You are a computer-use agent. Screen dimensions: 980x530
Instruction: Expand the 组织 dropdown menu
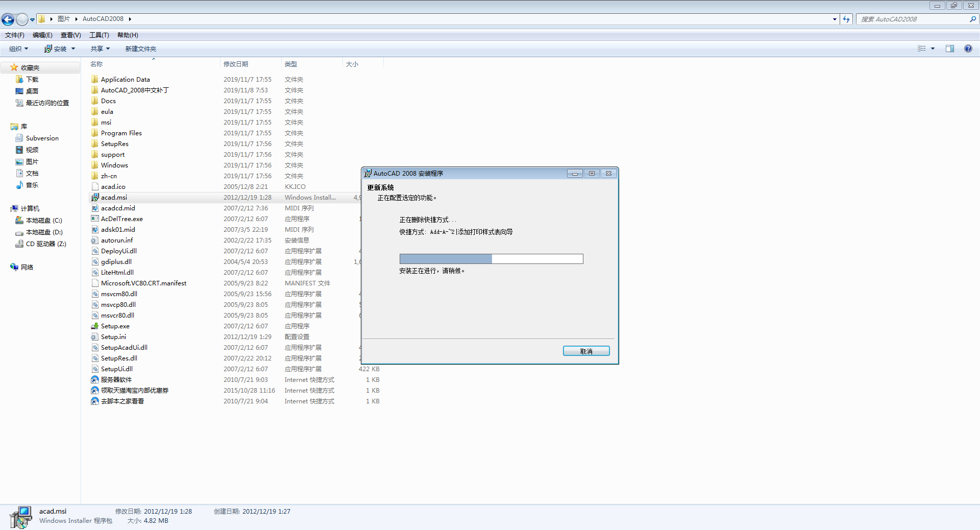pos(17,49)
